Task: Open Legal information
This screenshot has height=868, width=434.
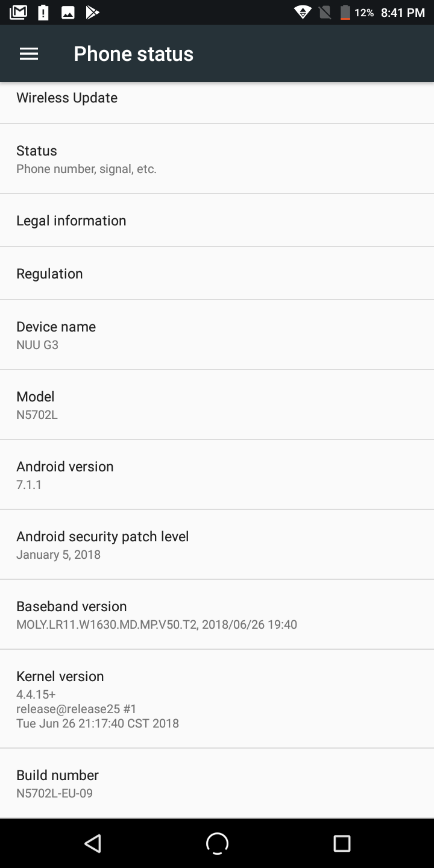Action: 217,221
